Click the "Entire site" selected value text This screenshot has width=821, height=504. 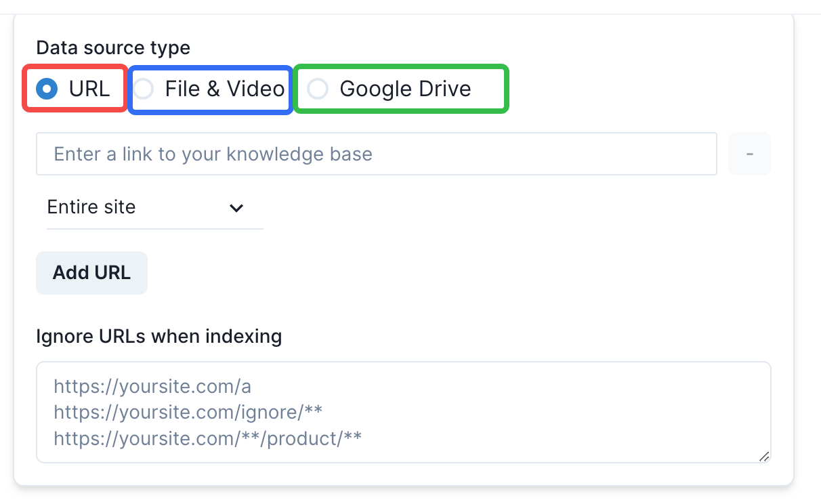[x=91, y=207]
